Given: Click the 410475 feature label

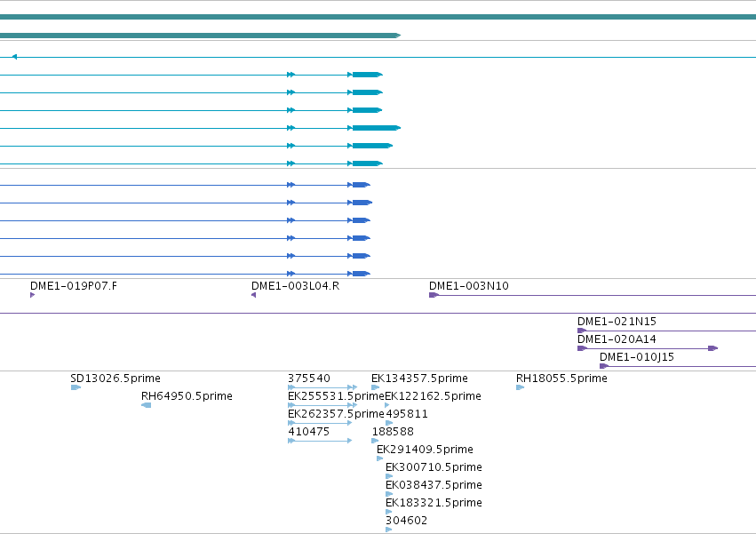Looking at the screenshot, I should click(308, 432).
